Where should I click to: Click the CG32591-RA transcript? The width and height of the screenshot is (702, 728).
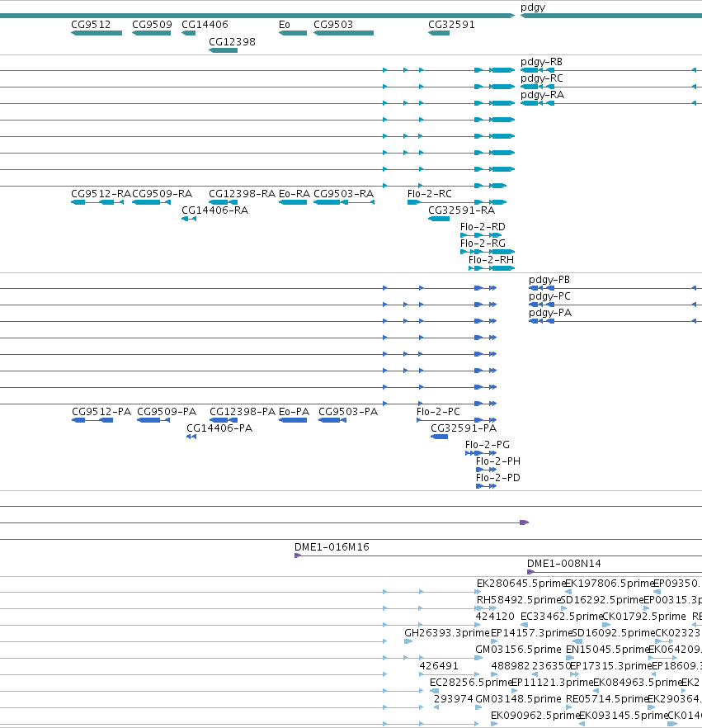pyautogui.click(x=439, y=219)
